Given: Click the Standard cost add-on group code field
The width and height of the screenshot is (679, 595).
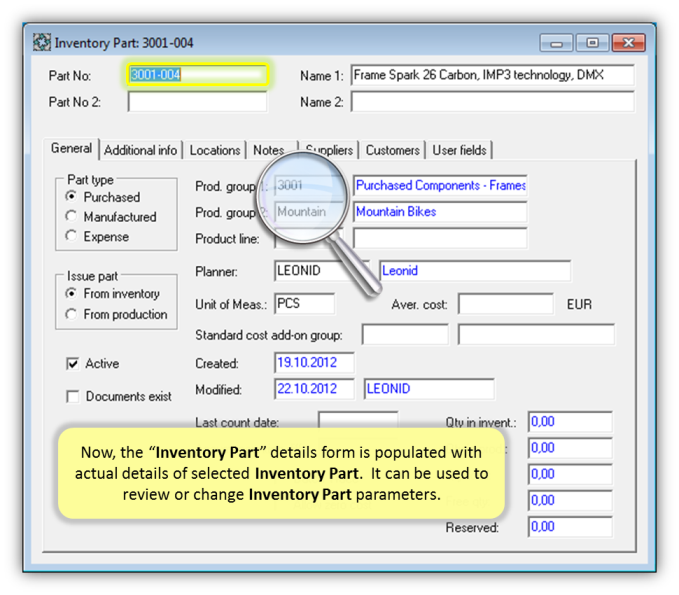Looking at the screenshot, I should [x=405, y=335].
